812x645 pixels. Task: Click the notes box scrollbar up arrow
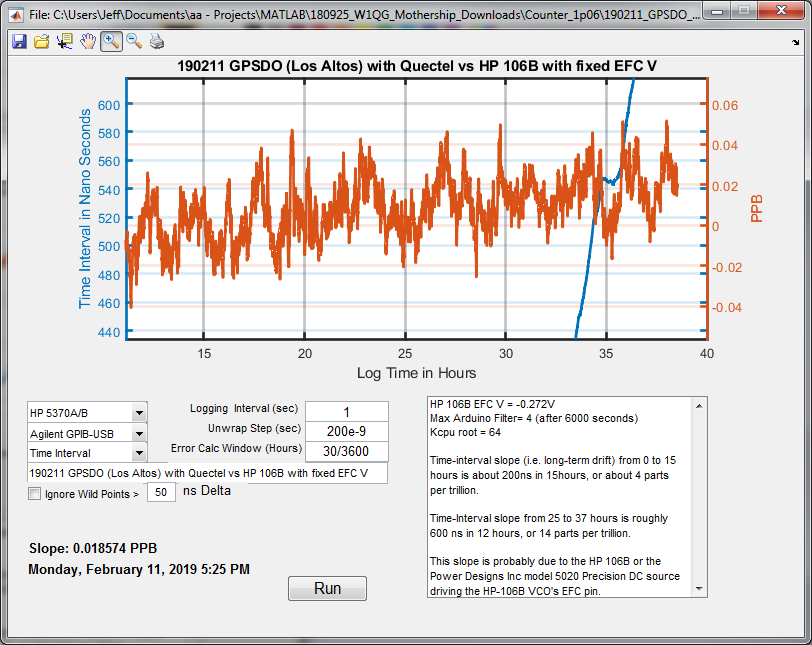coord(699,406)
